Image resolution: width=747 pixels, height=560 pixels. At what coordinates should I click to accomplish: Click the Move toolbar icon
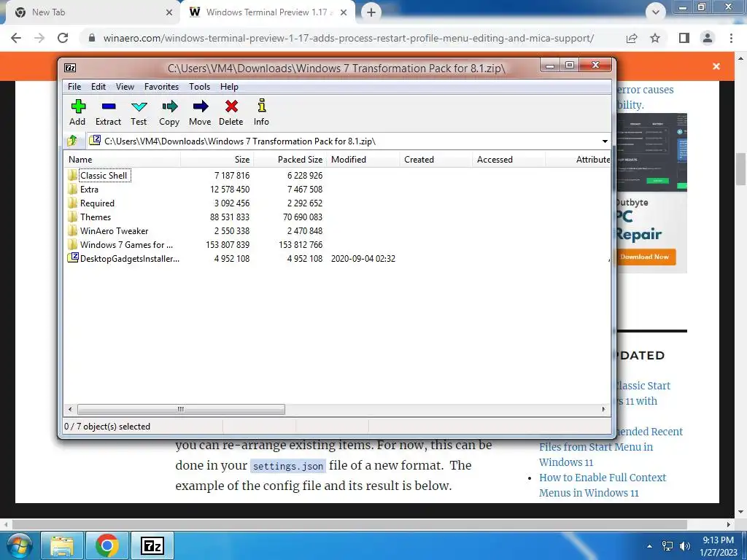click(x=200, y=106)
